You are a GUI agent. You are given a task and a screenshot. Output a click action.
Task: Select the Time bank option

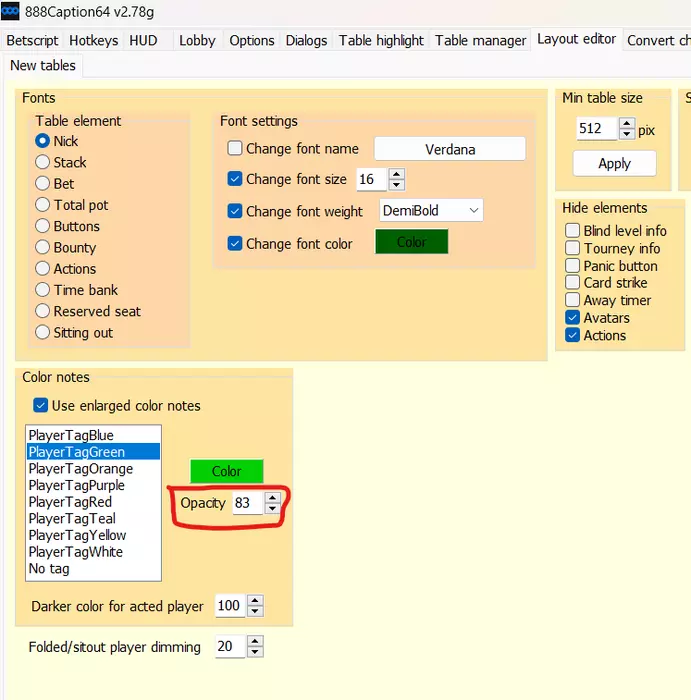pyautogui.click(x=76, y=290)
